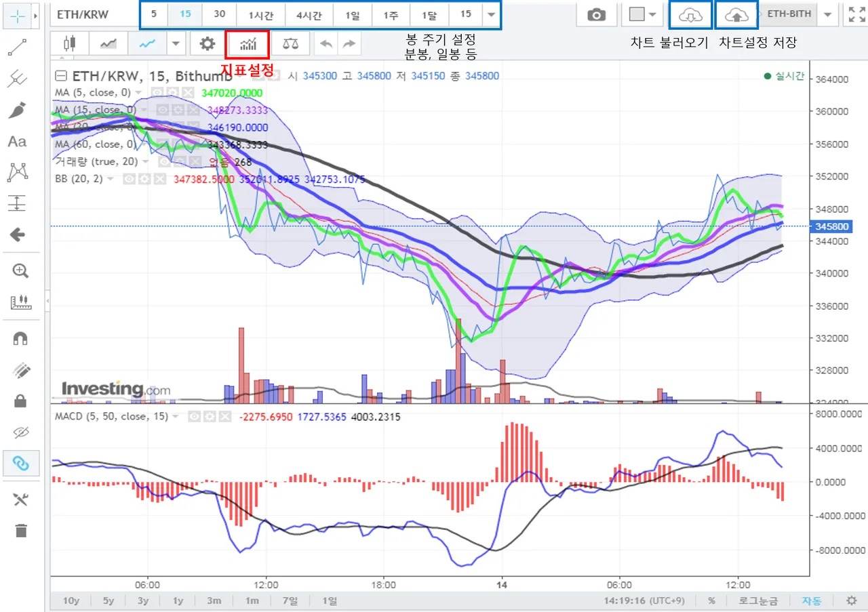This screenshot has width=868, height=612.
Task: Collapse the ETH/KRW legend with minus box
Action: [61, 76]
